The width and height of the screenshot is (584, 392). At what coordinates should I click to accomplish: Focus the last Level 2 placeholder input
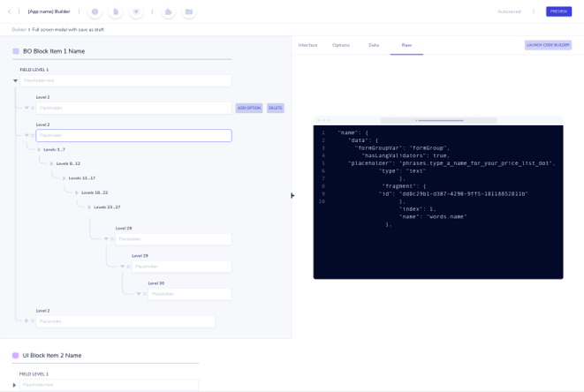(125, 321)
